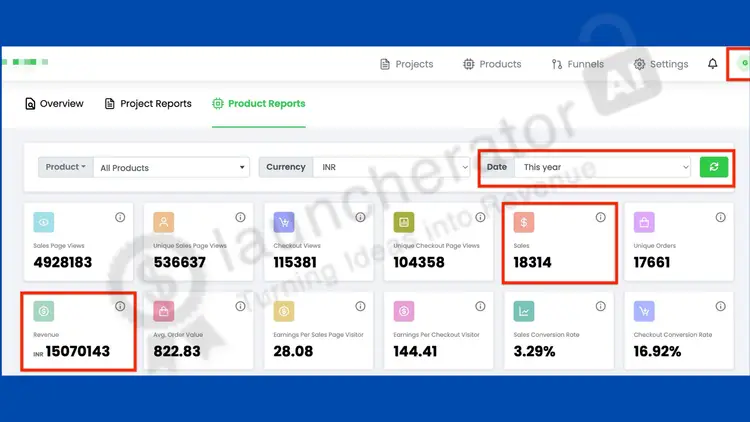This screenshot has height=422, width=750.
Task: Open the Currency INR dropdown
Action: [390, 168]
